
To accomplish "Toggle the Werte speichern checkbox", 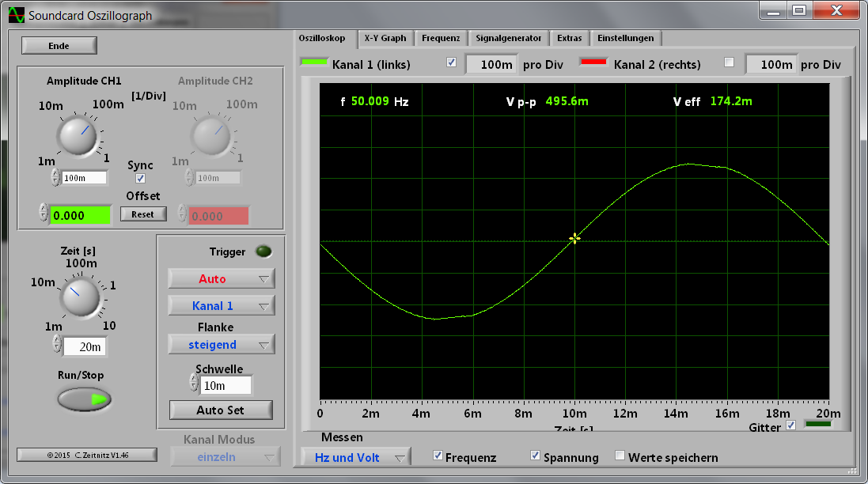I will coord(620,456).
